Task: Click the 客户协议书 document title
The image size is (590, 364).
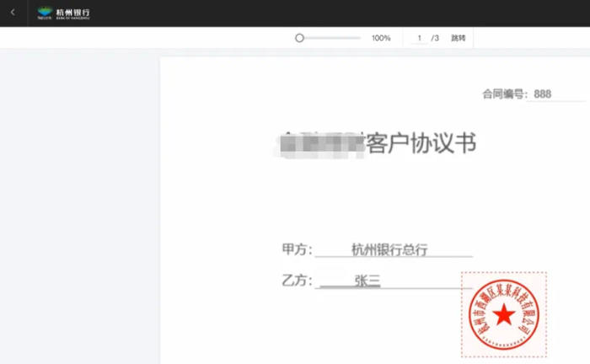Action: pyautogui.click(x=421, y=143)
